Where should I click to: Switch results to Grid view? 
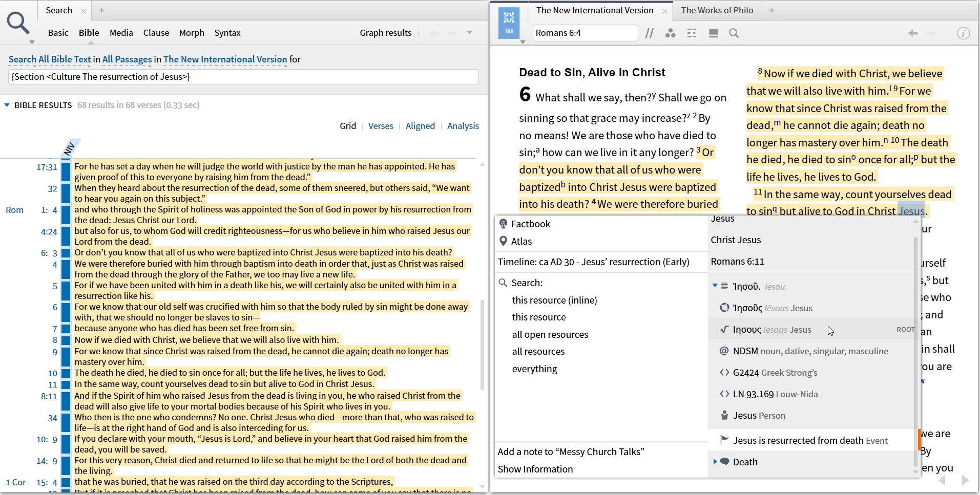click(348, 126)
